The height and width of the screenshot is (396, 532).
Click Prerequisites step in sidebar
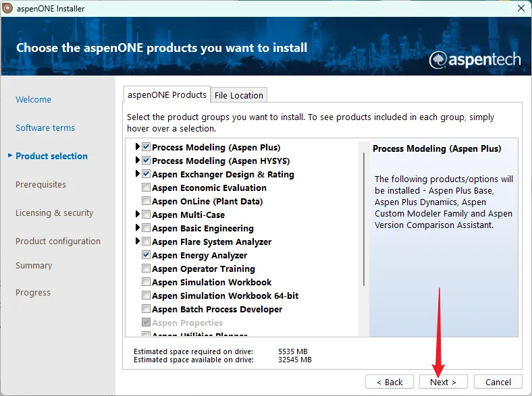pos(41,184)
